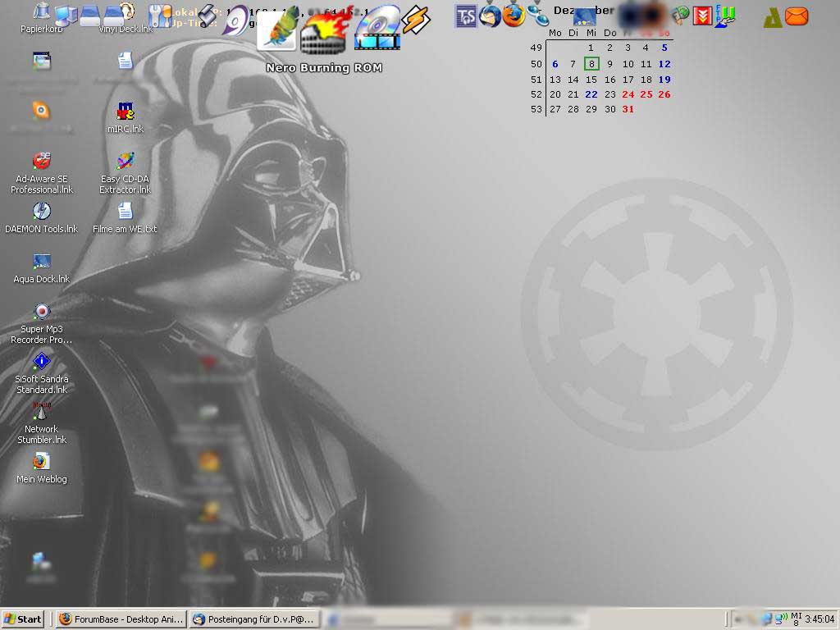Click calendar day 22

[x=591, y=94]
